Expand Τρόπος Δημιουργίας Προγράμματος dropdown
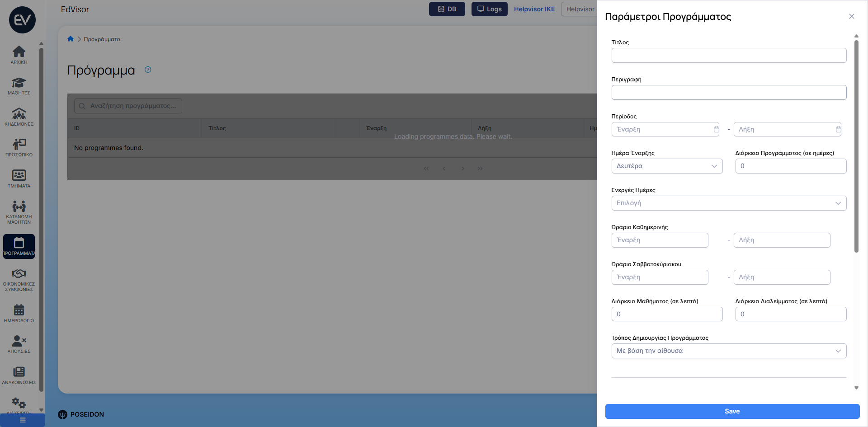 (x=728, y=351)
